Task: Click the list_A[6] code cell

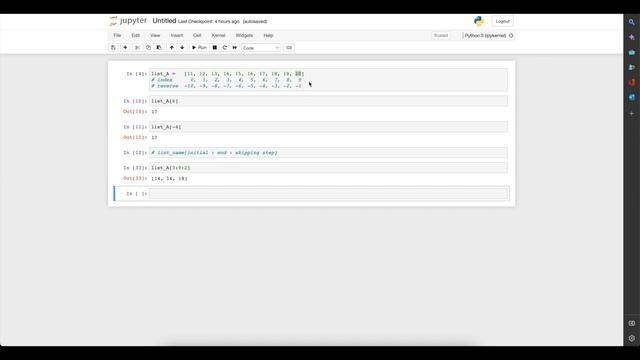Action: [x=329, y=101]
